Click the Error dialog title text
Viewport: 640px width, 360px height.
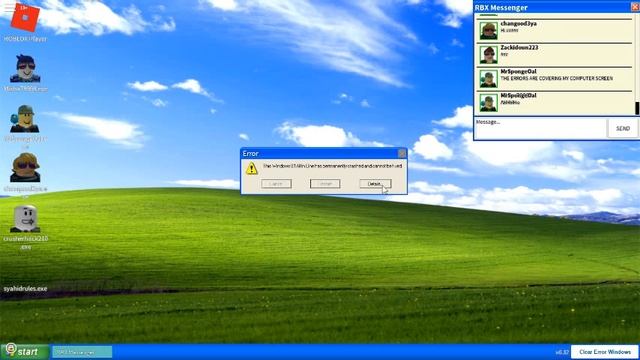pyautogui.click(x=250, y=153)
